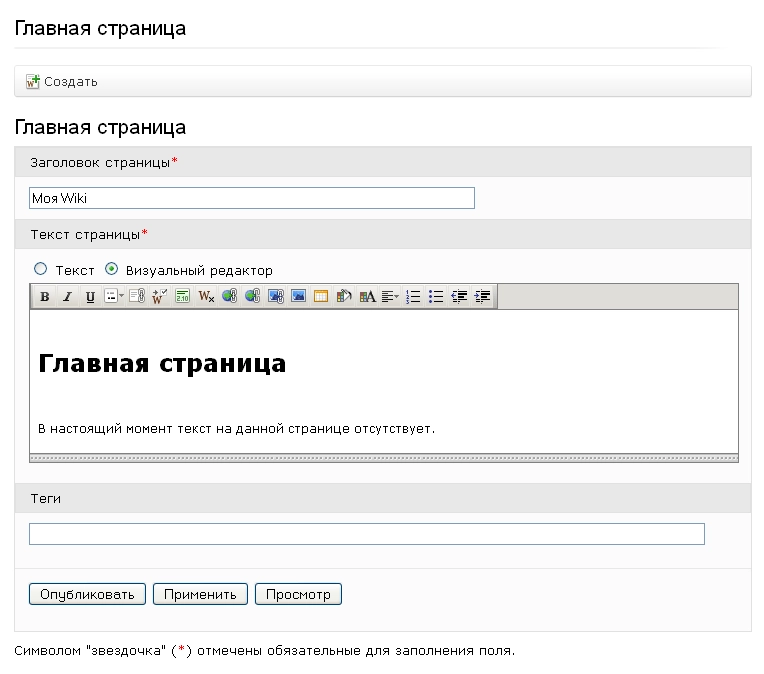Screen dimensions: 764x674
Task: Click the W with x remove formatting icon
Action: 206,296
